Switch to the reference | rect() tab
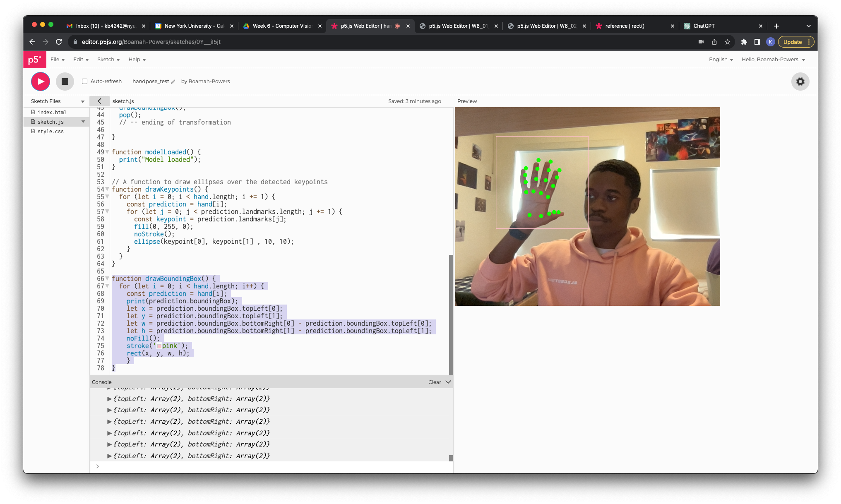 pyautogui.click(x=634, y=26)
